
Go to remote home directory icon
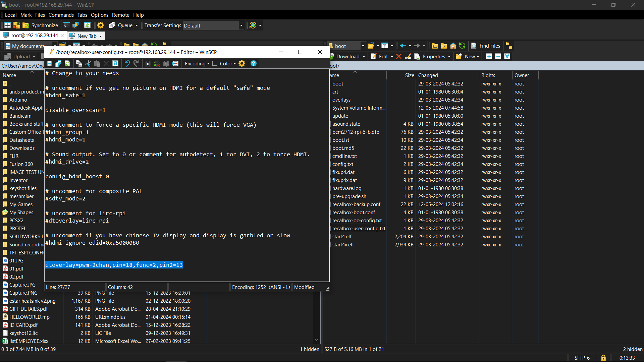click(453, 46)
